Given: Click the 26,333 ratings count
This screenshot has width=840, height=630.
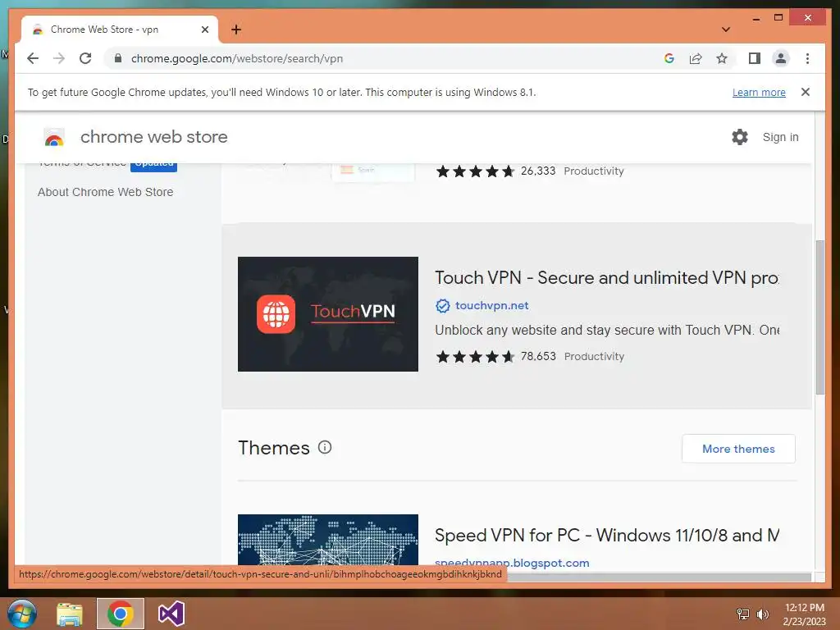Looking at the screenshot, I should click(x=538, y=171).
